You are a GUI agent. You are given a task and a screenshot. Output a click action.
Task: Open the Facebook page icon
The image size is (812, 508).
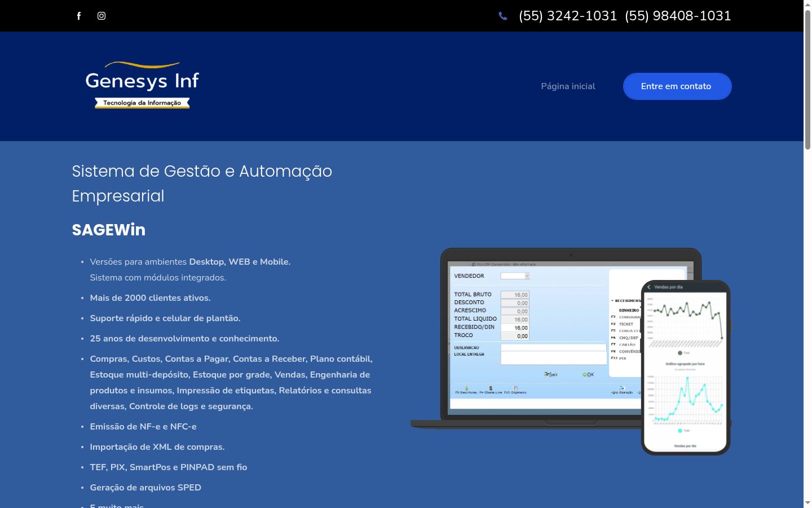[x=79, y=16]
